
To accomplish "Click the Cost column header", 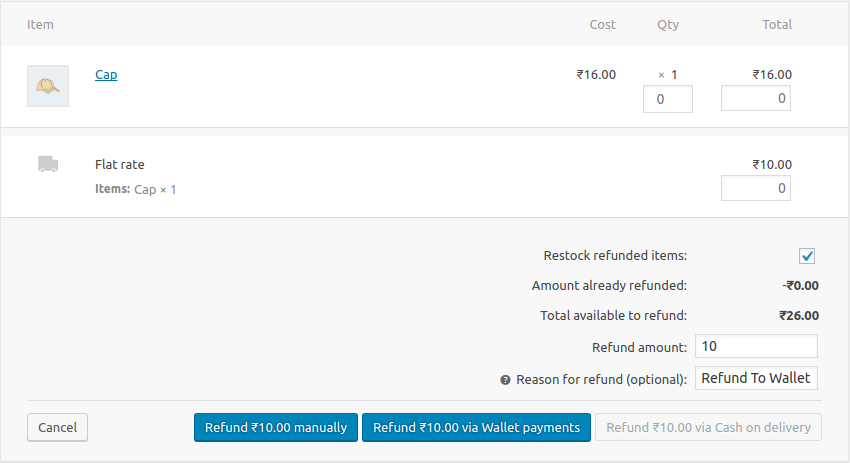I will point(602,24).
